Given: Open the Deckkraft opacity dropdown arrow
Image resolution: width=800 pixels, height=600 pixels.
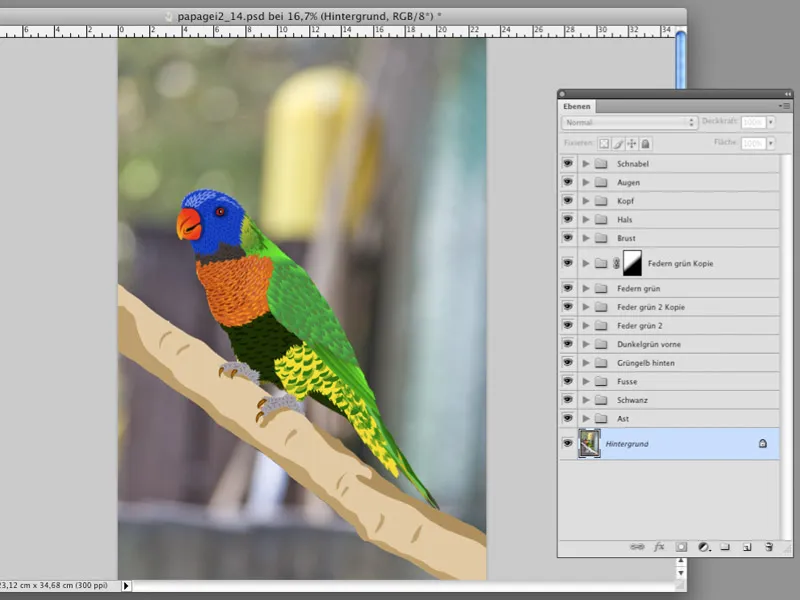Looking at the screenshot, I should [x=770, y=122].
